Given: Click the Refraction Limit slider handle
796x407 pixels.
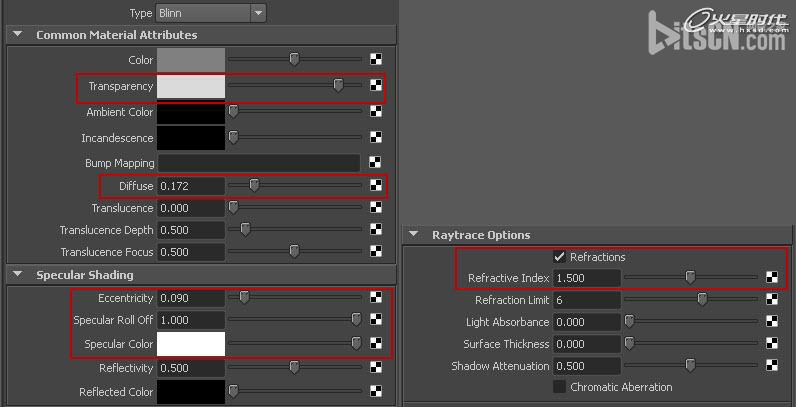Looking at the screenshot, I should [x=702, y=299].
